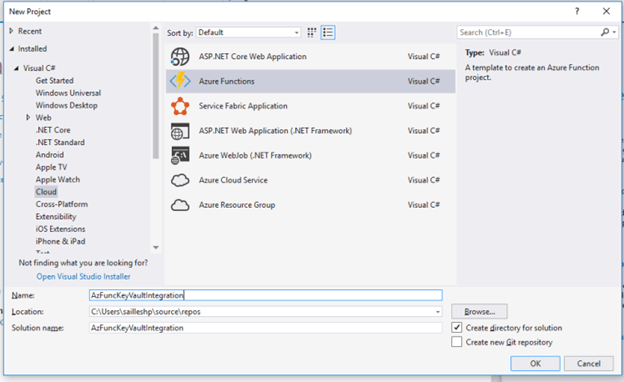Viewport: 624px width, 382px height.
Task: Collapse the Installed tree node
Action: point(12,49)
